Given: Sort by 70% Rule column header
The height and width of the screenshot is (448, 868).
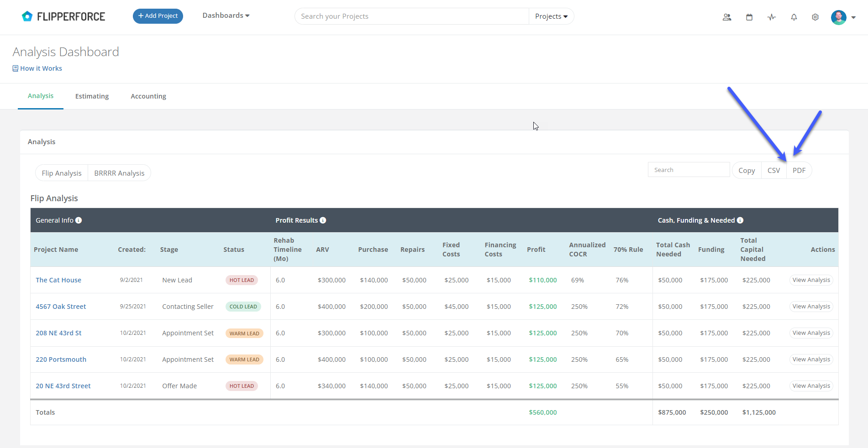Looking at the screenshot, I should [628, 250].
